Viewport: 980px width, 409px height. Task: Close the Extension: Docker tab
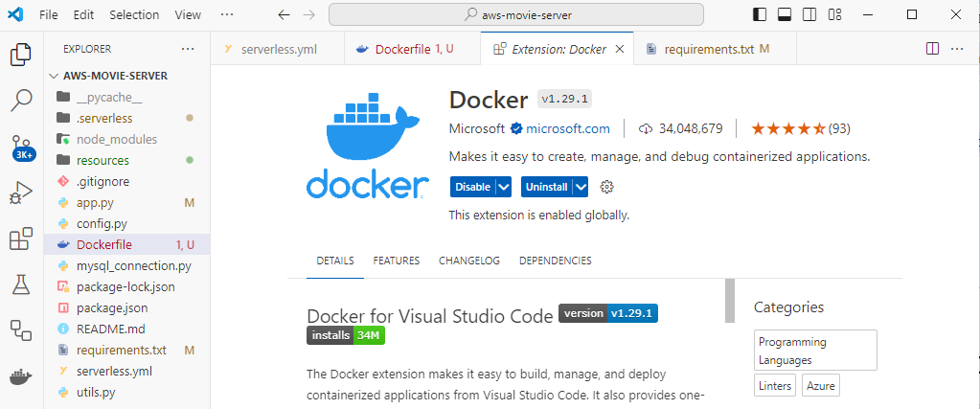tap(620, 50)
